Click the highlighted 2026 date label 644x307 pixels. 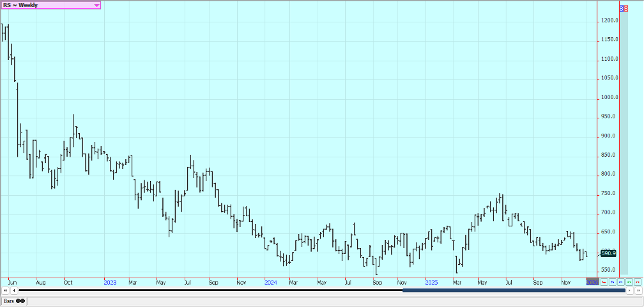tap(592, 281)
